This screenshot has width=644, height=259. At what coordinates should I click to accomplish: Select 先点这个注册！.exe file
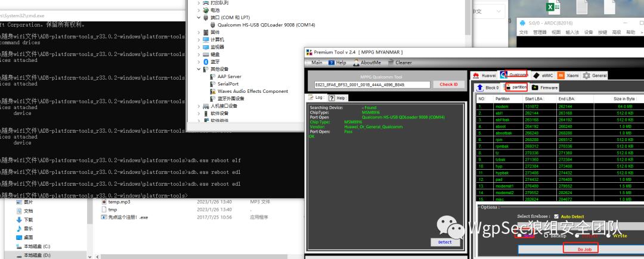click(128, 217)
